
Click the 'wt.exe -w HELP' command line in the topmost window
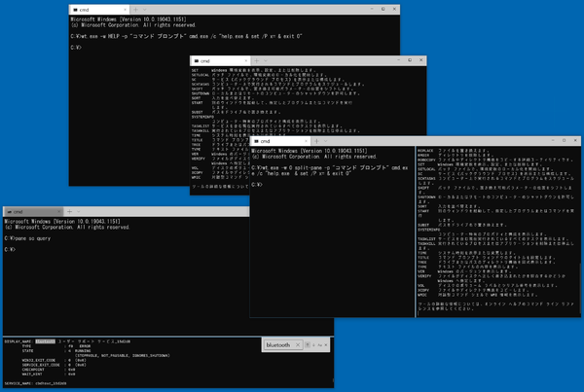pyautogui.click(x=186, y=37)
